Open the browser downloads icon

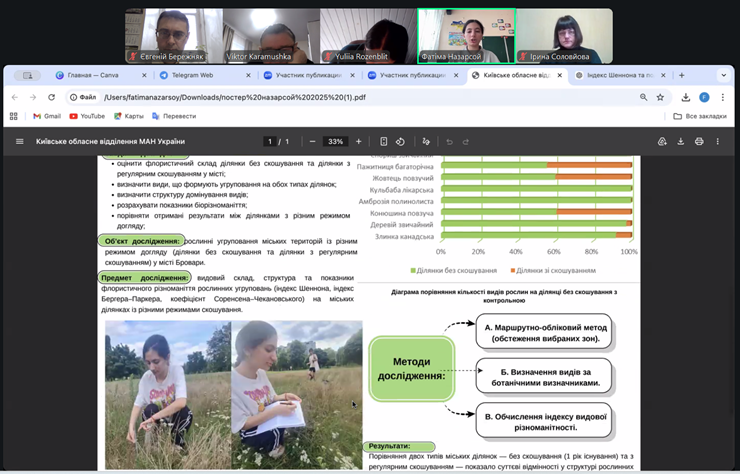coord(686,97)
